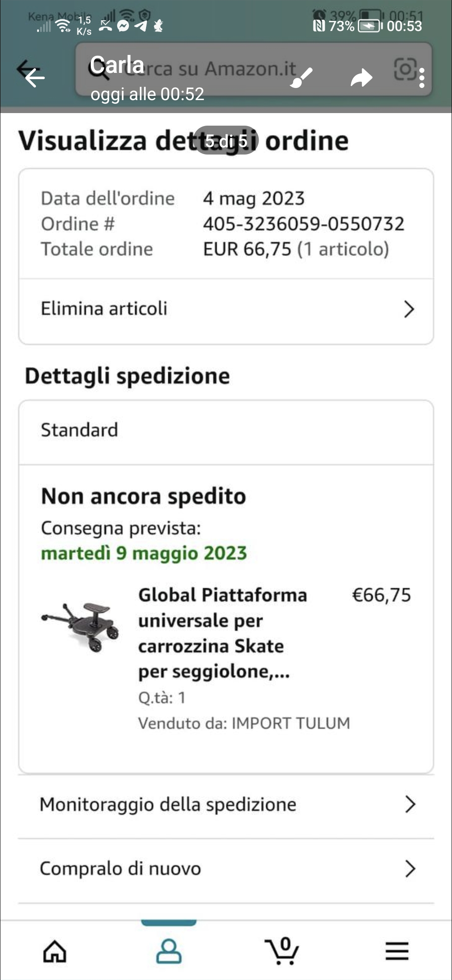Expand Compralo di nuovo chevron
Screen dimensions: 452x980
point(410,869)
